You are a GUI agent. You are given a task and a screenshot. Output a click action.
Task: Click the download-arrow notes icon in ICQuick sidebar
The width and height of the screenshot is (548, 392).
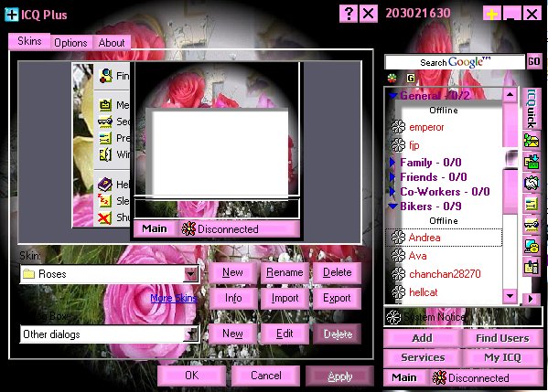pos(532,162)
